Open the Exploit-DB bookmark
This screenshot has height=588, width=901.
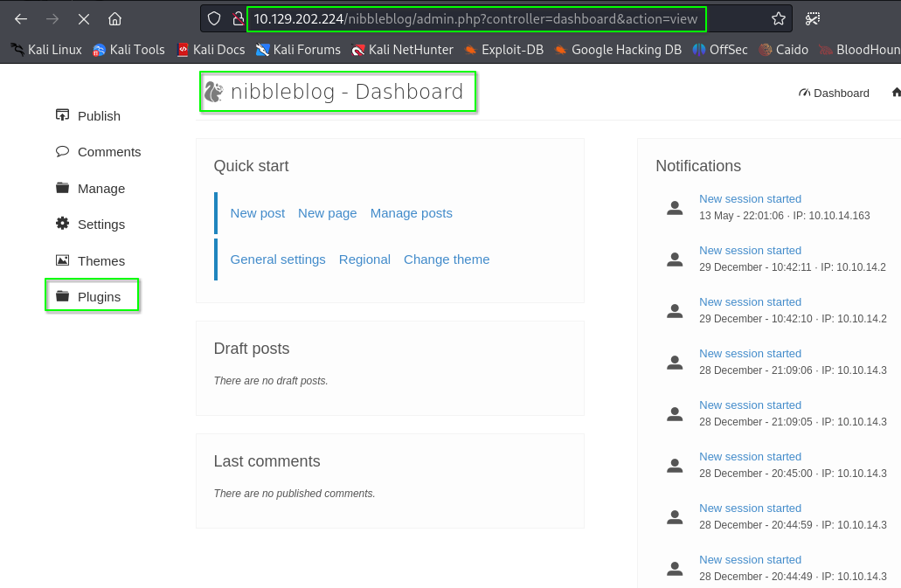[x=504, y=50]
